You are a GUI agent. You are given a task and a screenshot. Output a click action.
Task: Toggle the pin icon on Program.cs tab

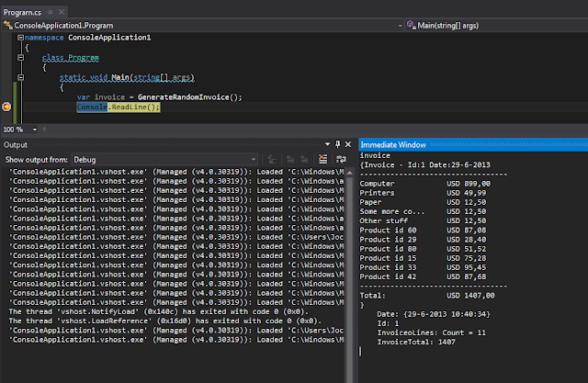51,12
